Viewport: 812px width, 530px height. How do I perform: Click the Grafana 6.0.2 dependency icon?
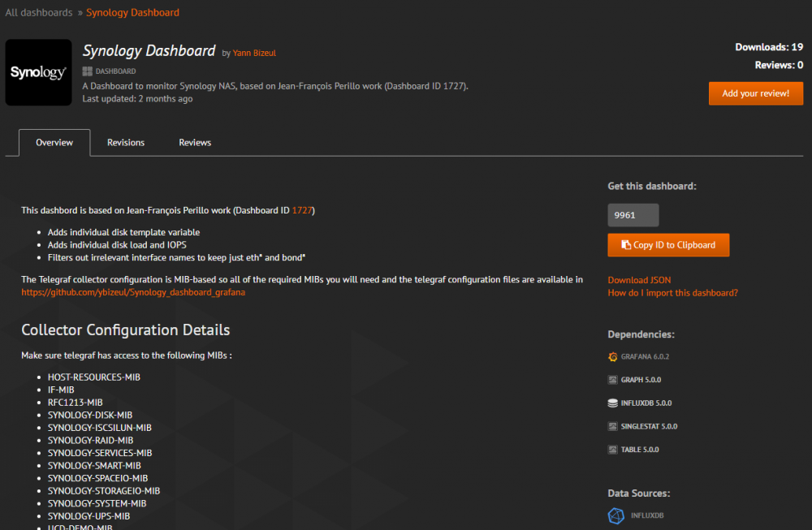(612, 356)
